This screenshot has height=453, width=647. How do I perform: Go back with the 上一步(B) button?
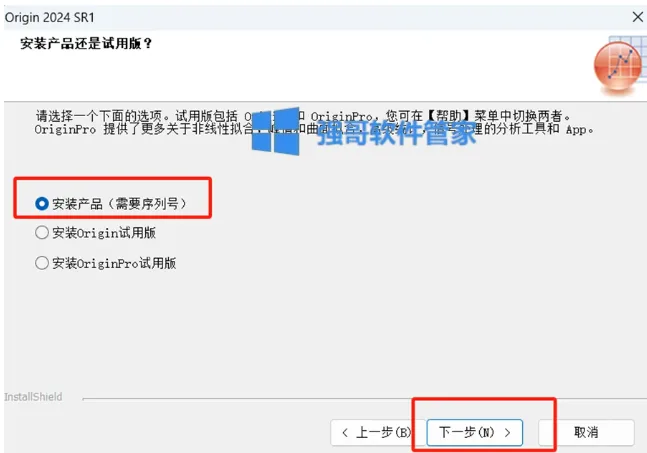(x=377, y=432)
